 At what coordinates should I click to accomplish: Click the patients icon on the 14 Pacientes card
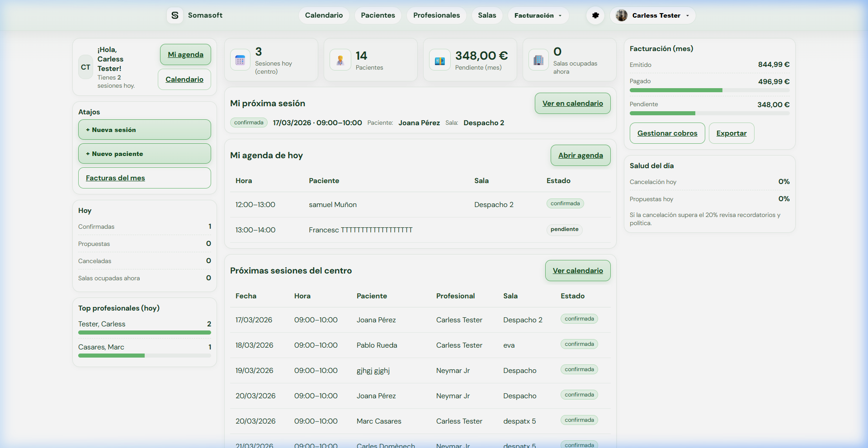pyautogui.click(x=340, y=59)
